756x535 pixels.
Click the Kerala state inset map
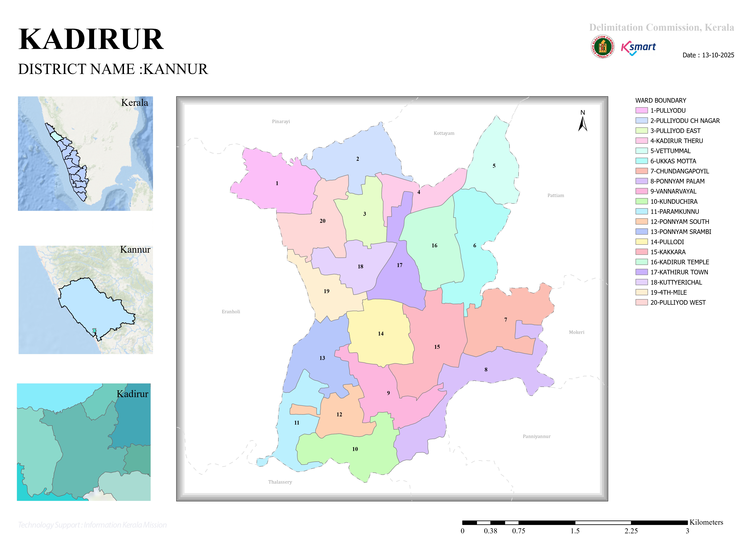coord(85,154)
